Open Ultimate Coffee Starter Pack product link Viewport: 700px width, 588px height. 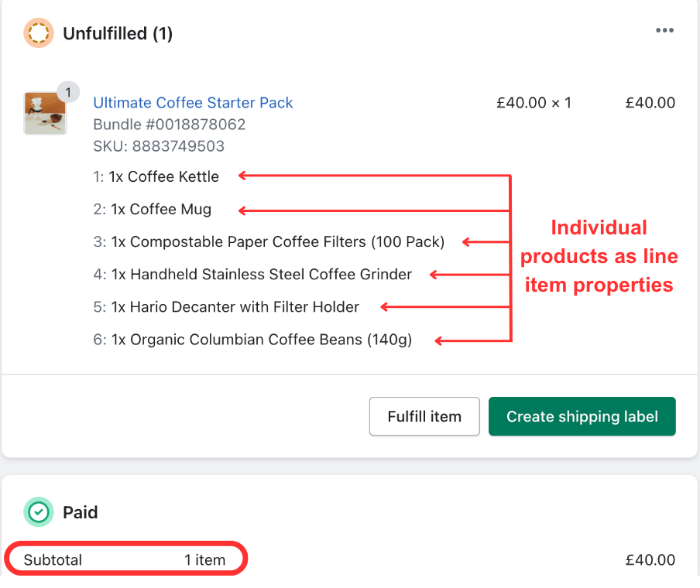[x=193, y=103]
